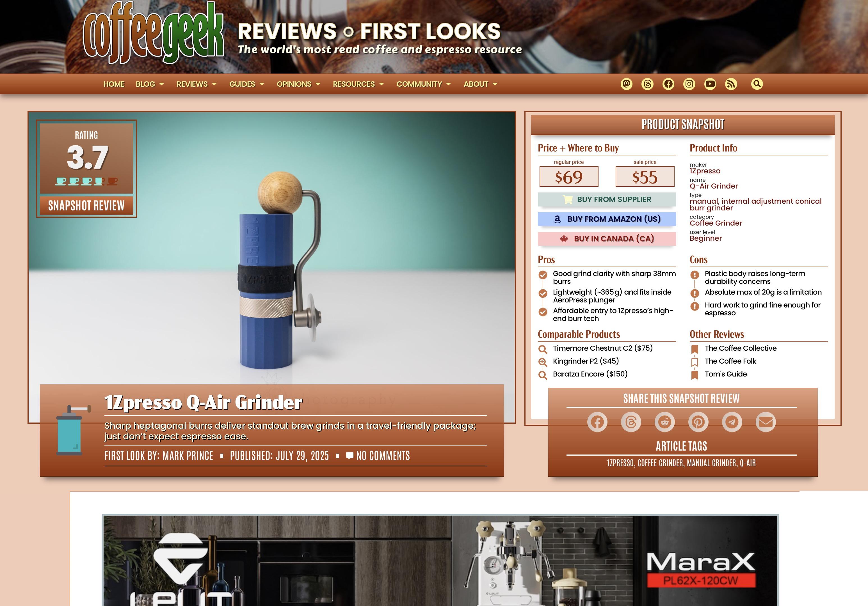Open The Coffee Folk review link
Image resolution: width=868 pixels, height=606 pixels.
click(x=730, y=361)
